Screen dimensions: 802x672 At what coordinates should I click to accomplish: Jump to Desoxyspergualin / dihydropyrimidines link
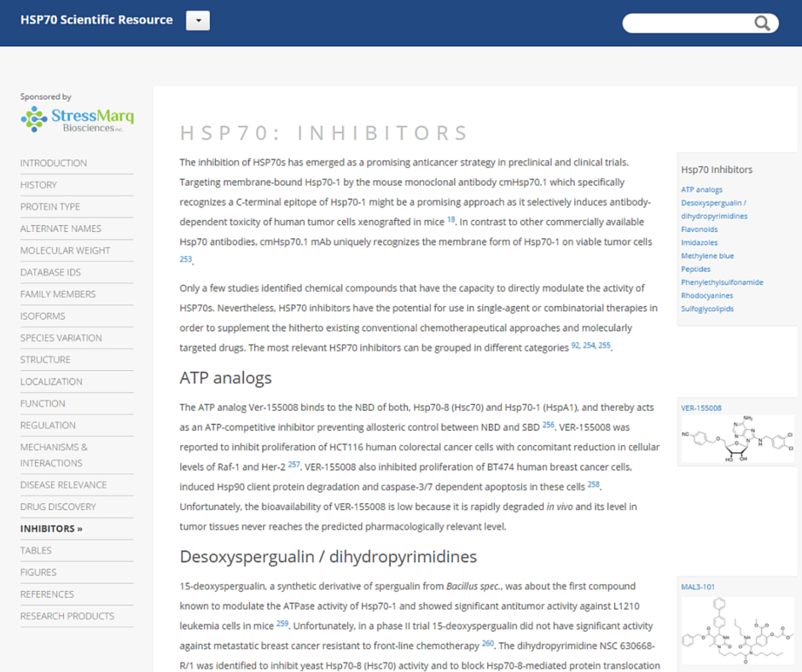point(714,210)
